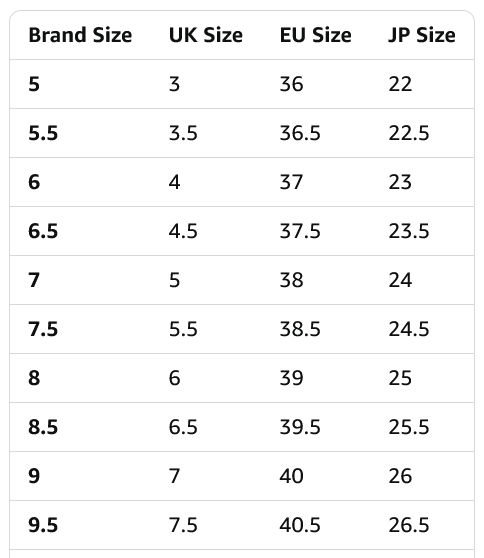Select brand size 5 row label
The width and height of the screenshot is (484, 558).
[x=34, y=84]
